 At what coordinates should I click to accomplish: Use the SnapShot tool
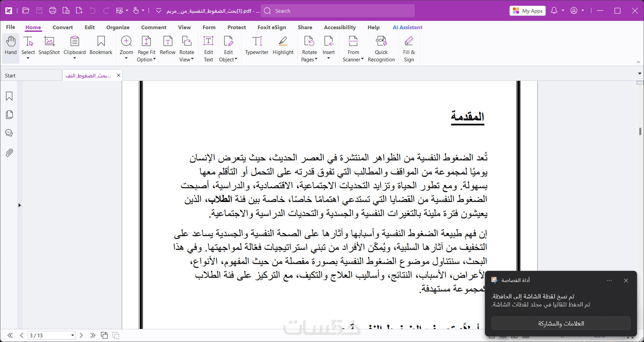click(x=49, y=46)
